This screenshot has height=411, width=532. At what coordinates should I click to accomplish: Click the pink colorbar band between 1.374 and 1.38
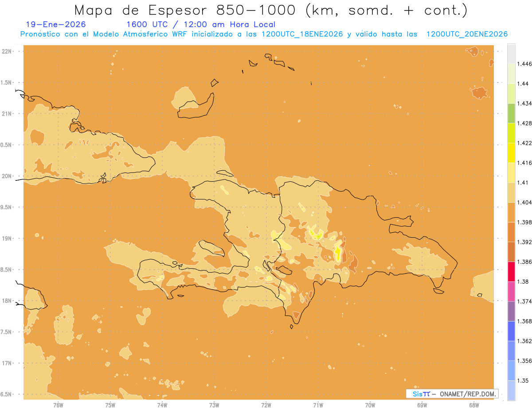511,291
